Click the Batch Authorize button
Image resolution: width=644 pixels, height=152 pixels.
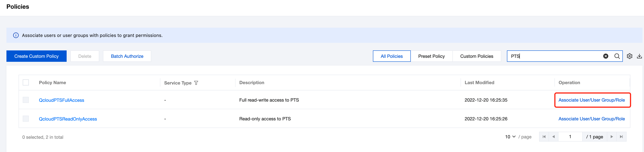[x=127, y=56]
